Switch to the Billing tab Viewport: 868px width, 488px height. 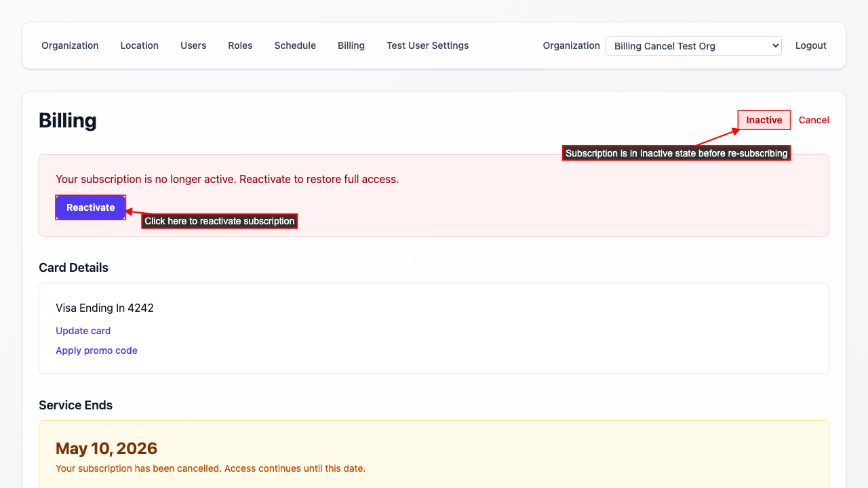tap(351, 45)
